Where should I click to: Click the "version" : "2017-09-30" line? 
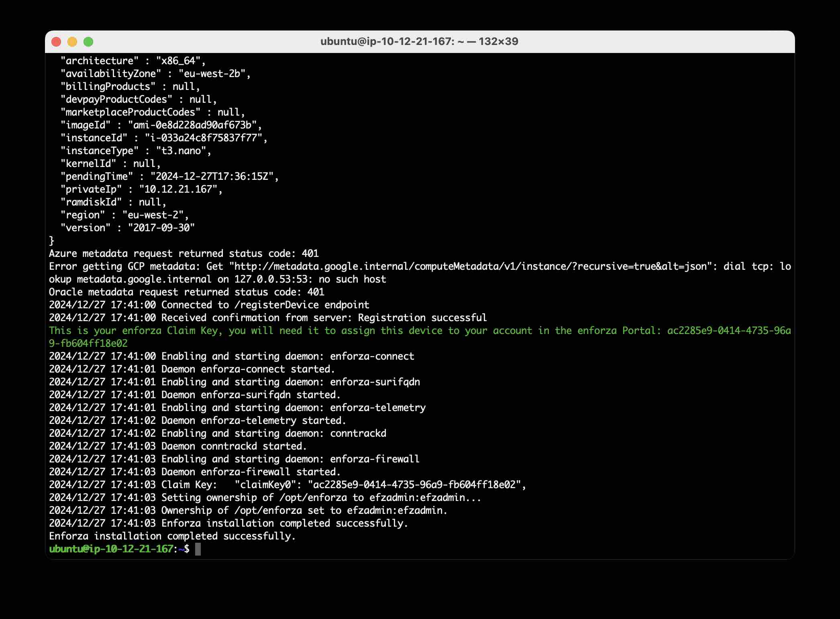[127, 228]
